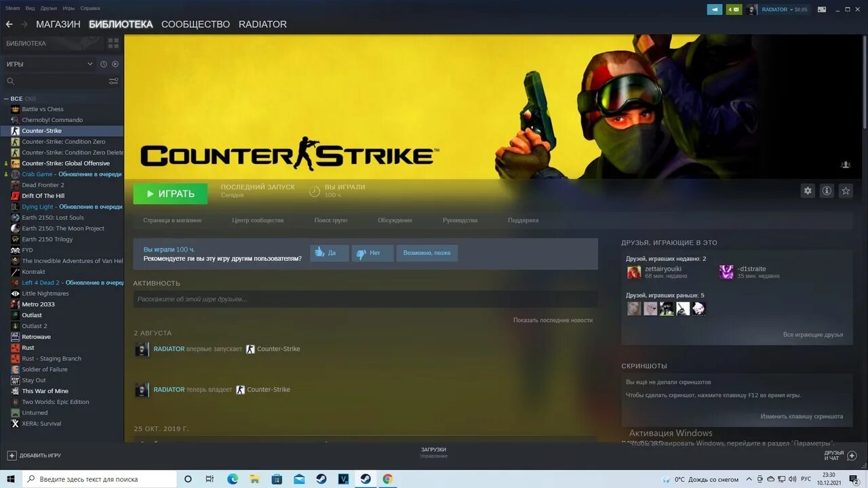Viewport: 868px width, 488px height.
Task: Add Counter-Strike to favorites star
Action: [x=846, y=191]
